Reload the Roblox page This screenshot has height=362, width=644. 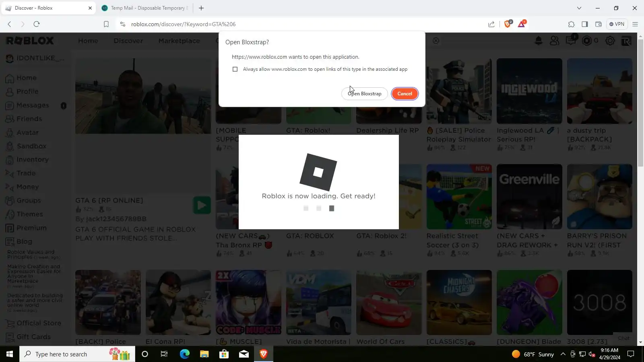click(x=37, y=24)
